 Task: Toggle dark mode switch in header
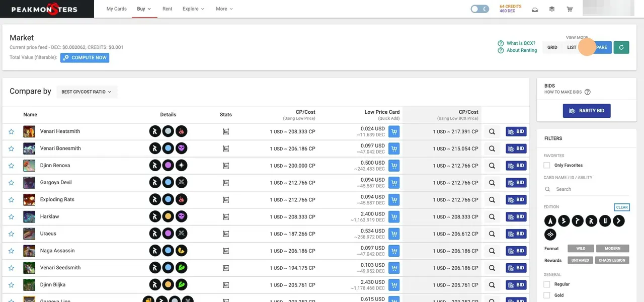pyautogui.click(x=479, y=9)
